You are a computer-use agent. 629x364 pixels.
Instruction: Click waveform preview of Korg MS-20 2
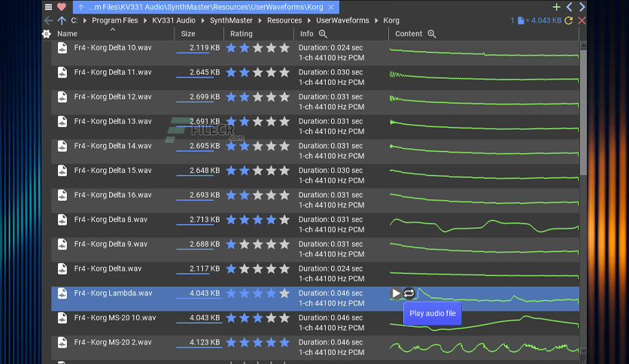point(484,347)
